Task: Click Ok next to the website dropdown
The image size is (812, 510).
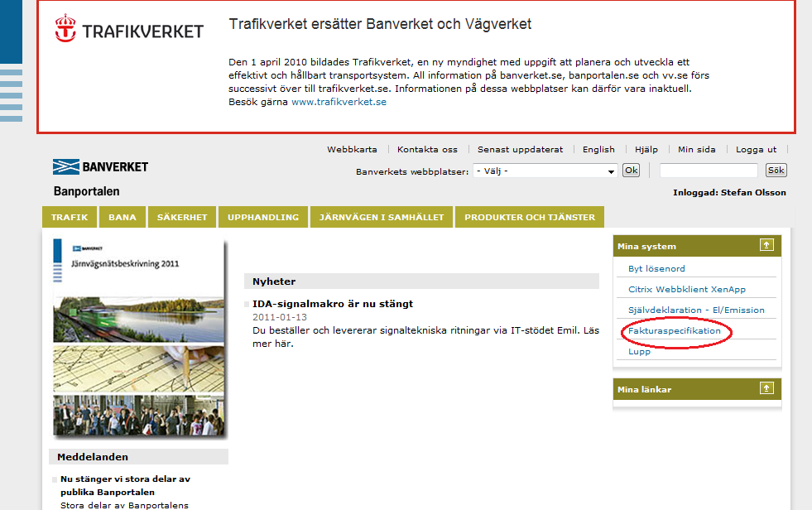Action: pos(631,171)
